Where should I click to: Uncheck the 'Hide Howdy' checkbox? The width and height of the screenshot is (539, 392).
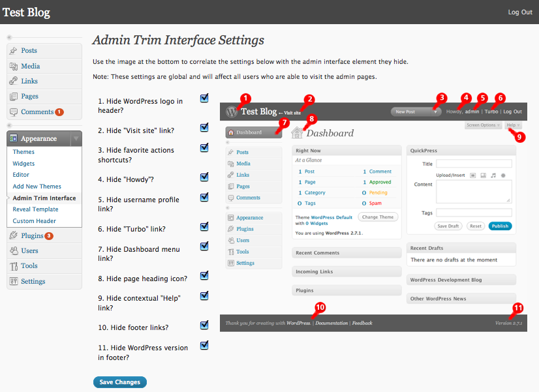point(204,177)
